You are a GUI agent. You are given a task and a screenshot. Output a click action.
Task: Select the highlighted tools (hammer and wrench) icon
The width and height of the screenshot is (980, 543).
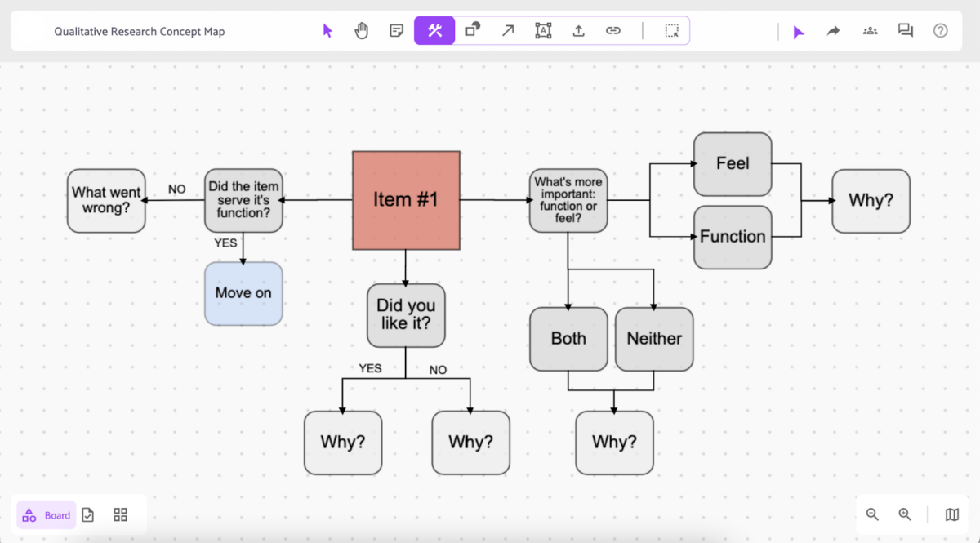[434, 30]
